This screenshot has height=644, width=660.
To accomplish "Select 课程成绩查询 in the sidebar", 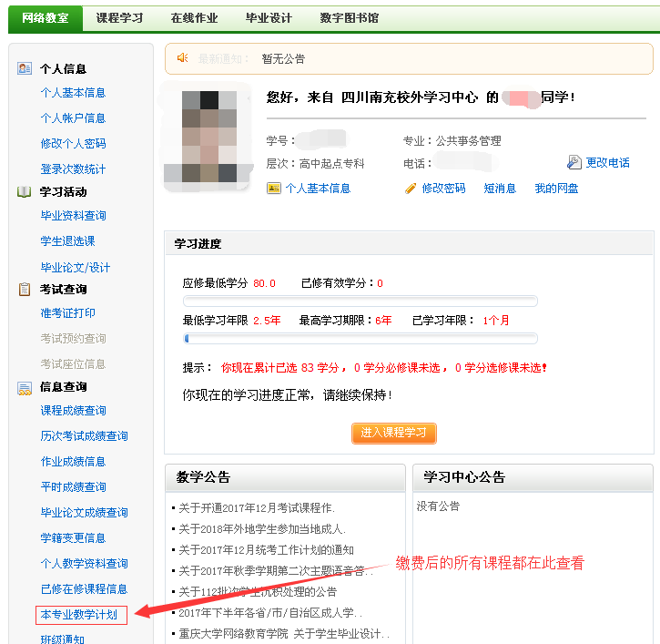I will coord(73,411).
